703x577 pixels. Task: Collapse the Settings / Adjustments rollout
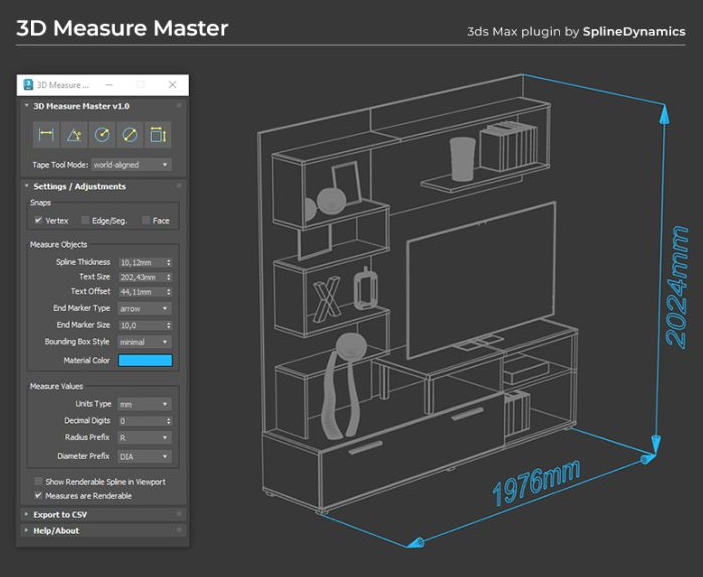[x=80, y=187]
